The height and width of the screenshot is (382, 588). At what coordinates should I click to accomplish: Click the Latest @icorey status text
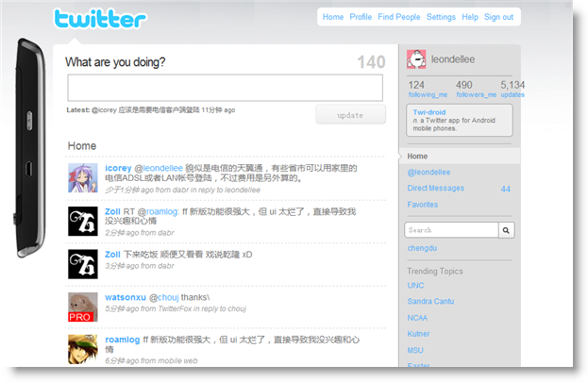point(151,109)
